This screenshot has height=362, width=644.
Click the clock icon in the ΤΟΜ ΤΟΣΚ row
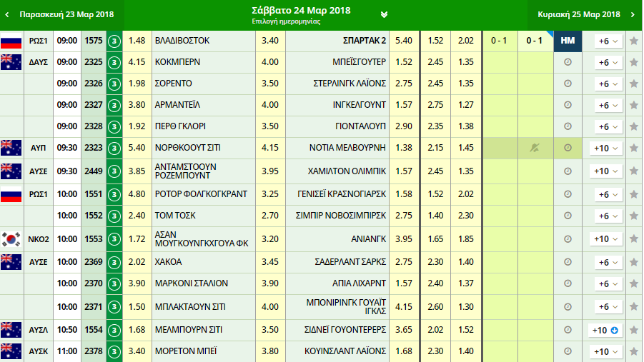coord(568,216)
